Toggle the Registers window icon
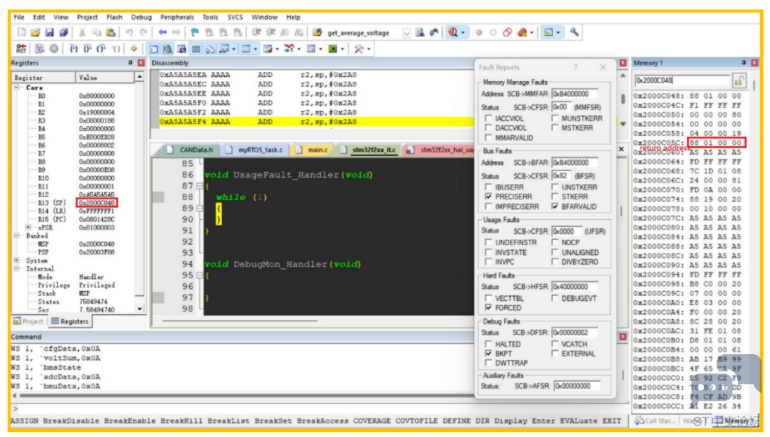This screenshot has width=770, height=437. [196, 49]
